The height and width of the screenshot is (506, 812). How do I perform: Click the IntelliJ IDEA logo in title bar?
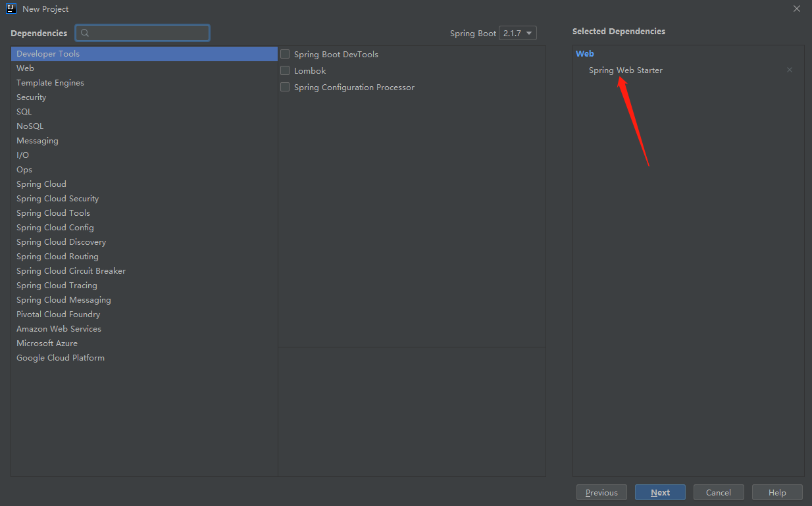click(11, 9)
